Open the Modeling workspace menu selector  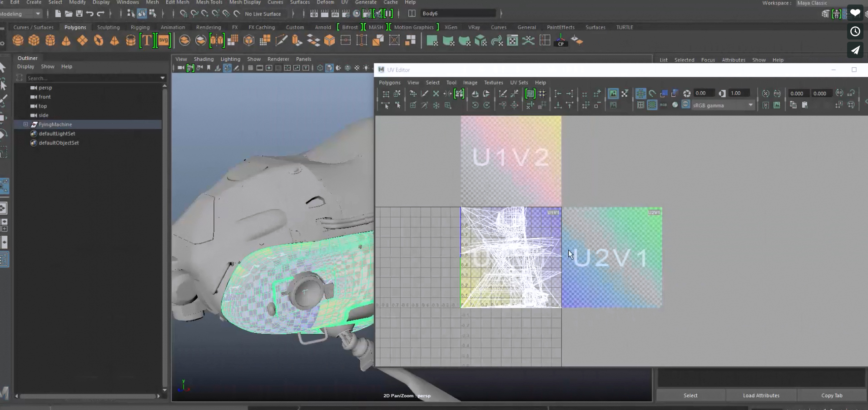pos(20,14)
